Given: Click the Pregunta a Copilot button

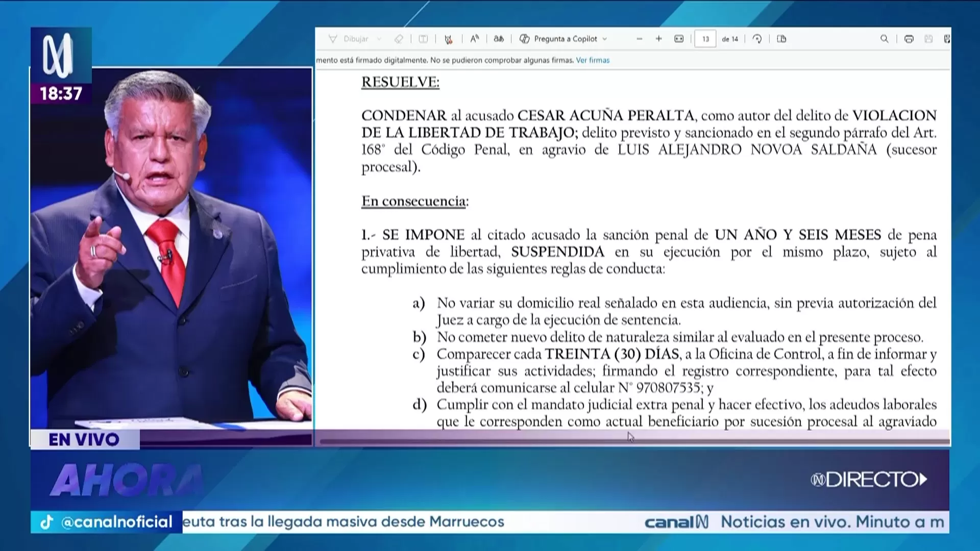Looking at the screenshot, I should 558,39.
